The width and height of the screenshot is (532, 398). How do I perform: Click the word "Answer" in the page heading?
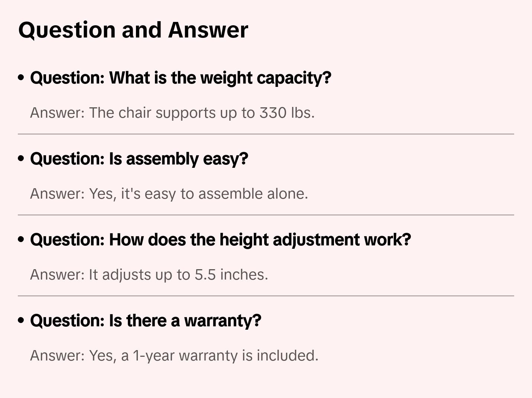208,30
